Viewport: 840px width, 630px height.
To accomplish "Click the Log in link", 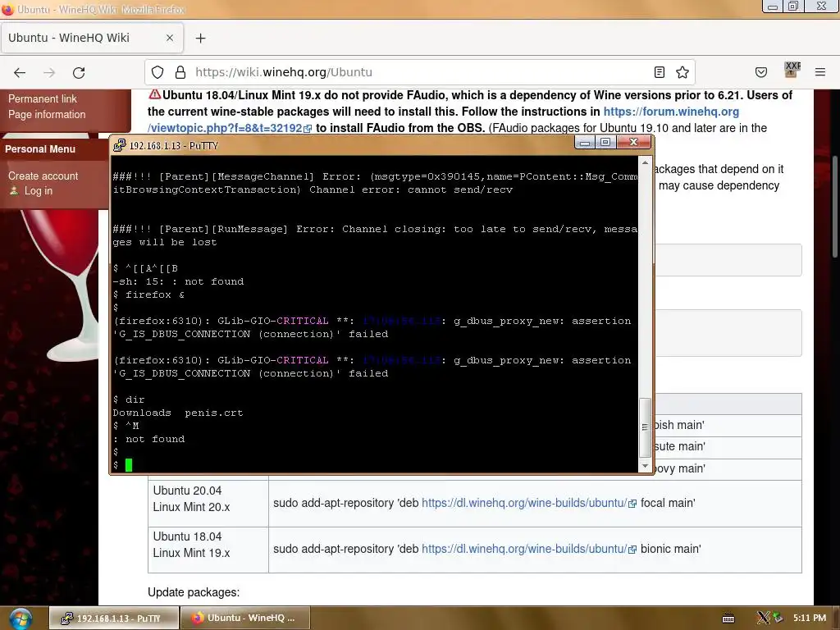I will pos(38,190).
